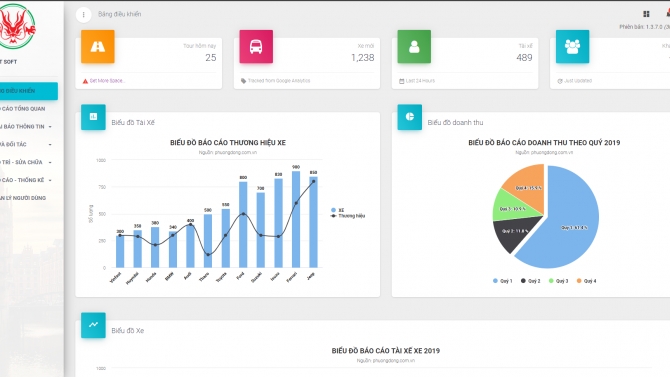
Task: Click the three-dot menu button beside Bảng điều khiển
Action: [83, 15]
